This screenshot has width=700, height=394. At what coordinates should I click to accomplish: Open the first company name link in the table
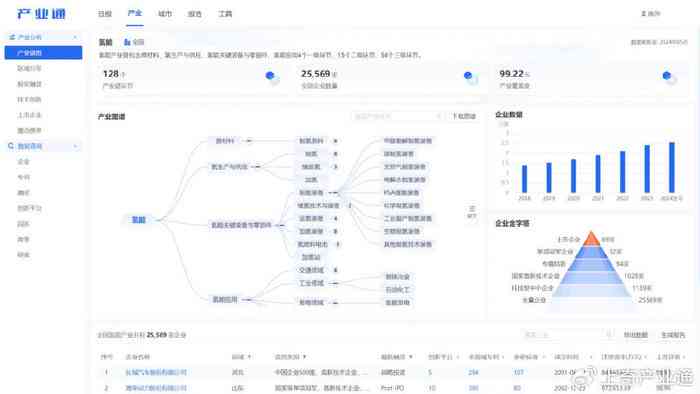tap(156, 372)
